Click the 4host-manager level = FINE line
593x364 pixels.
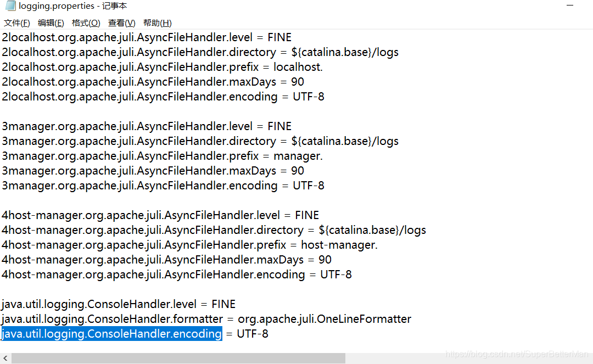point(160,215)
